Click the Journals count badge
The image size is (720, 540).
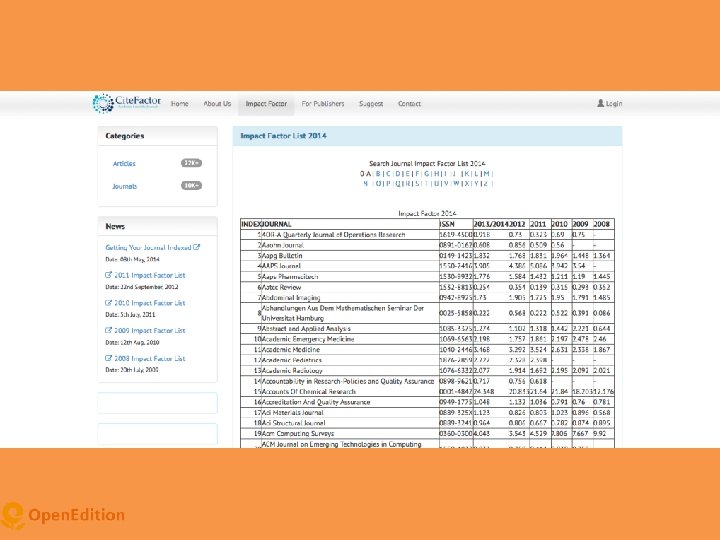(x=191, y=186)
